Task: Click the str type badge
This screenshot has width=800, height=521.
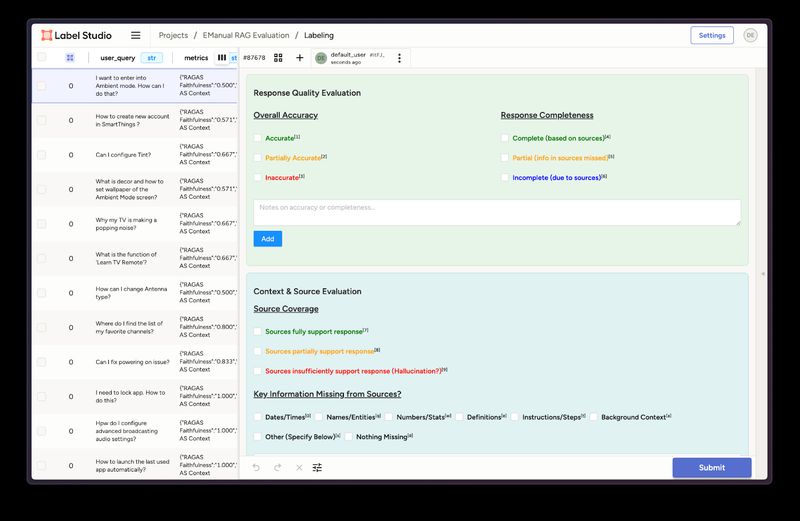Action: pos(152,58)
